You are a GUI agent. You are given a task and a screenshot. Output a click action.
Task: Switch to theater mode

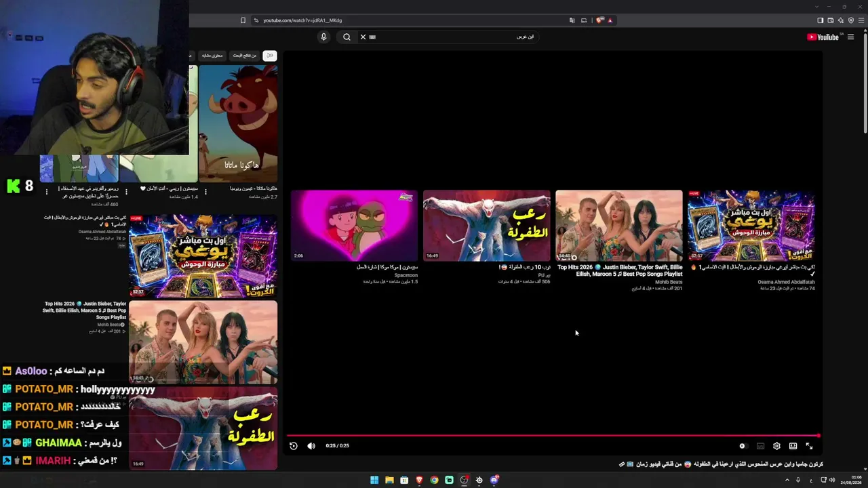tap(793, 446)
